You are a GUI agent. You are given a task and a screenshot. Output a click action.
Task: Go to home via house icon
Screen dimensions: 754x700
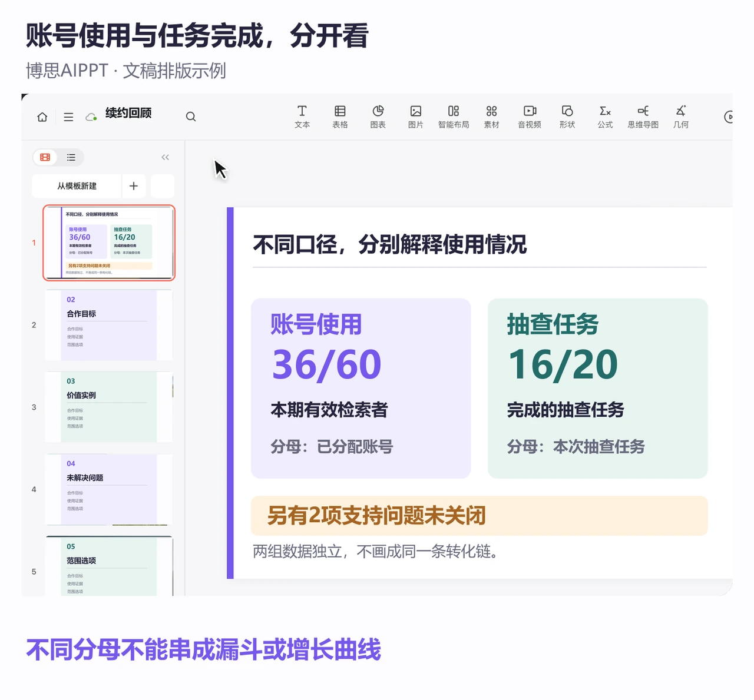pos(42,117)
